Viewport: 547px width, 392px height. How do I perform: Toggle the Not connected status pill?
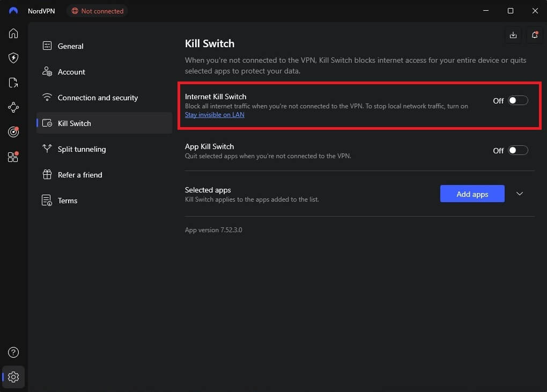point(97,11)
